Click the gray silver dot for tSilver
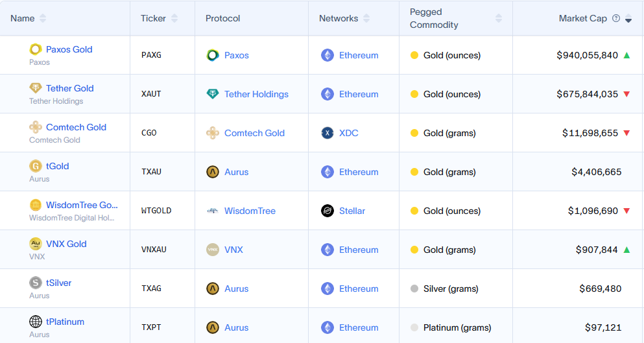This screenshot has height=343, width=644. pos(414,289)
